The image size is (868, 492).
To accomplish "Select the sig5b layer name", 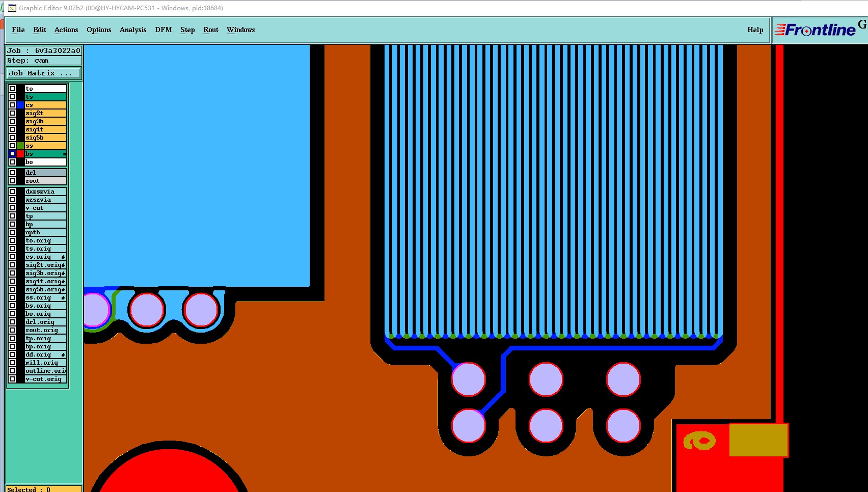I will [46, 138].
